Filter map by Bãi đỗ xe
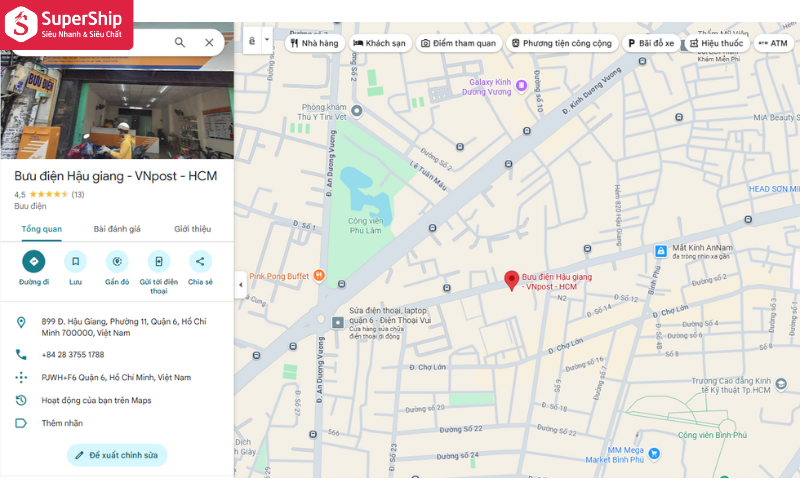The width and height of the screenshot is (800, 500). tap(651, 43)
